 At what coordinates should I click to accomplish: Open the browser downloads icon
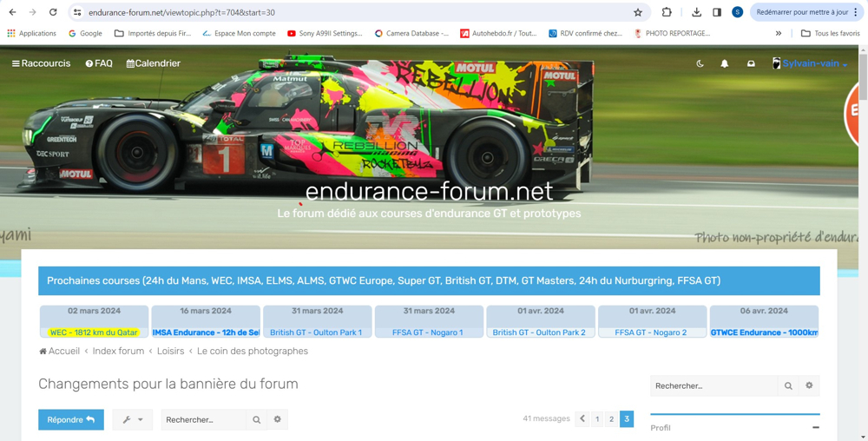tap(697, 12)
